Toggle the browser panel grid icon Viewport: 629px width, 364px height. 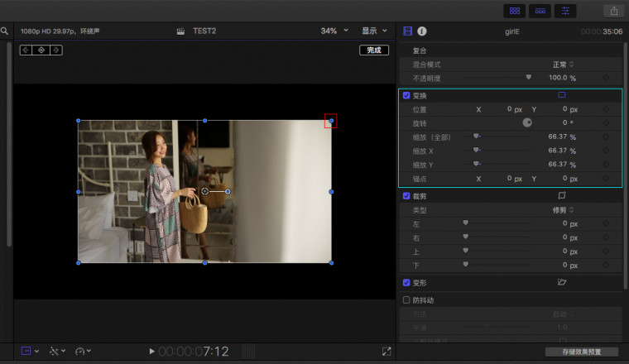click(515, 11)
